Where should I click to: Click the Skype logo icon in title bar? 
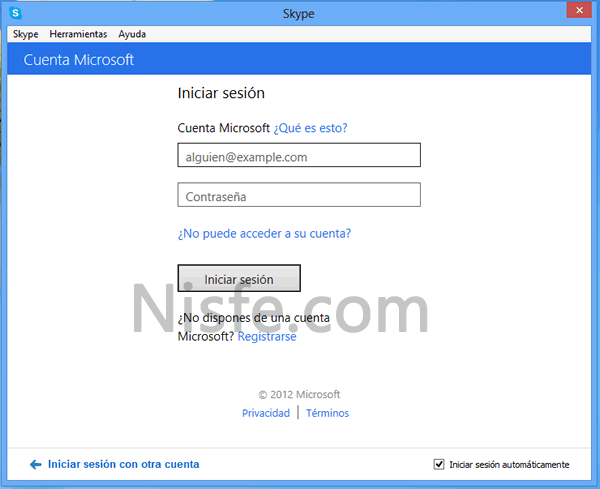[x=15, y=13]
